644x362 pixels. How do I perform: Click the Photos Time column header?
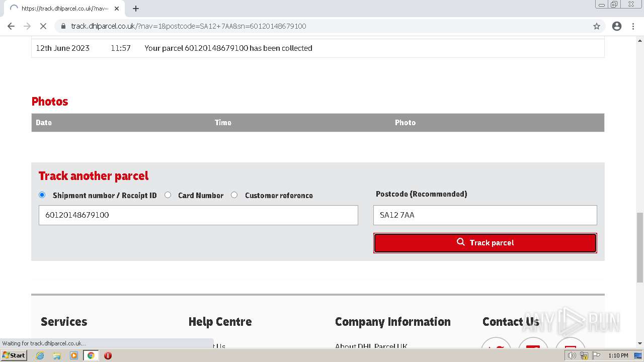[223, 123]
